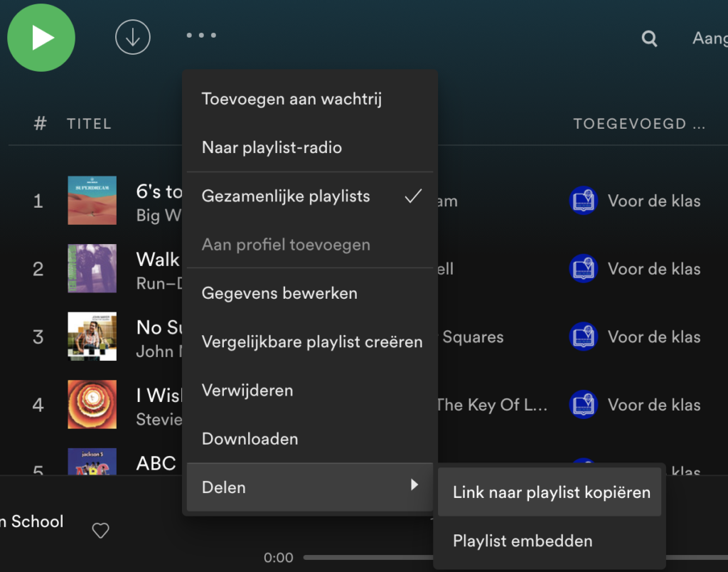The image size is (728, 572).
Task: Toggle 'Aan profiel toevoegen'
Action: [x=286, y=245]
